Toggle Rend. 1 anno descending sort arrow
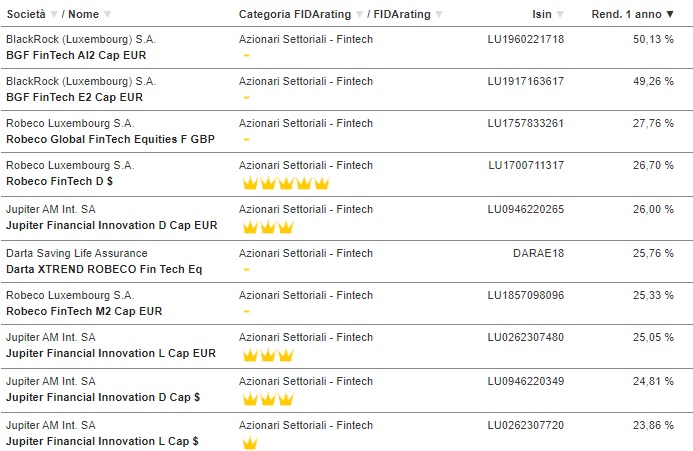 pyautogui.click(x=670, y=15)
